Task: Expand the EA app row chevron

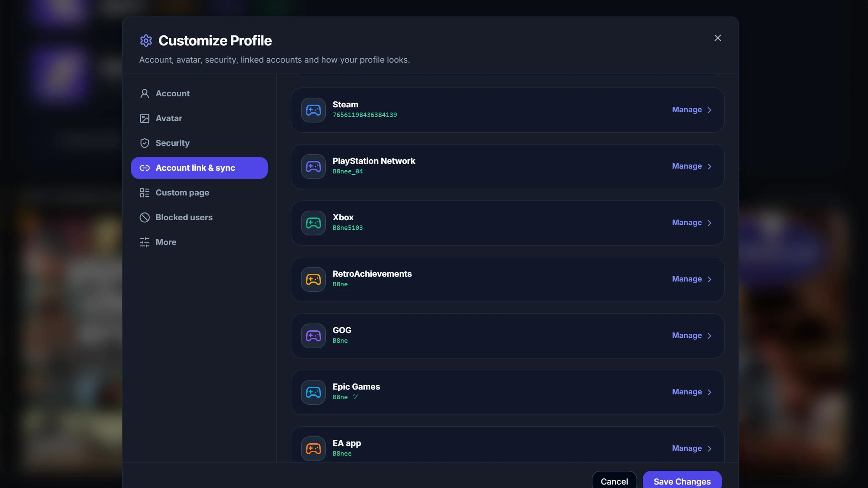Action: [x=709, y=449]
